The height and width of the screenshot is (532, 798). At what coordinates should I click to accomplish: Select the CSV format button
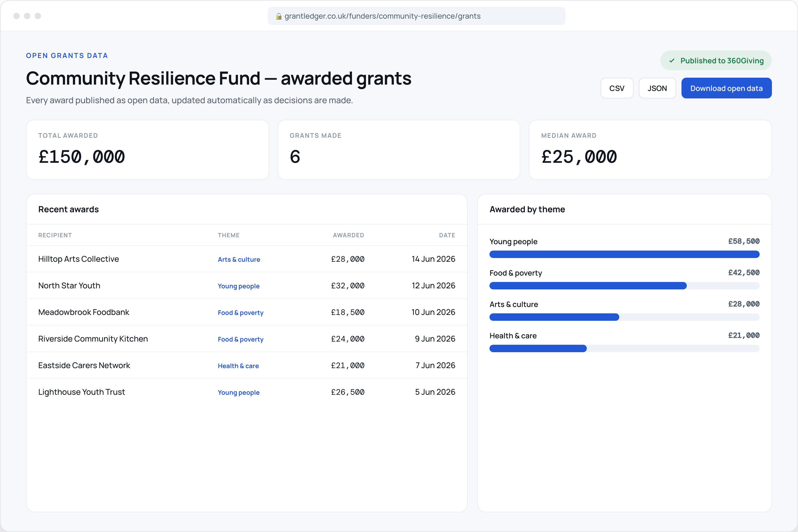tap(617, 88)
